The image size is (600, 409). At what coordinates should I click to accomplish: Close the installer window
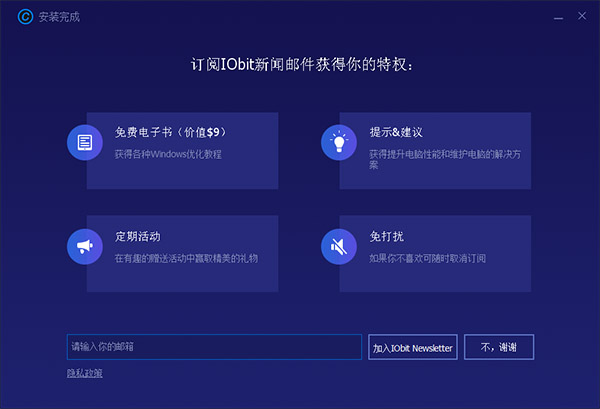(x=579, y=17)
